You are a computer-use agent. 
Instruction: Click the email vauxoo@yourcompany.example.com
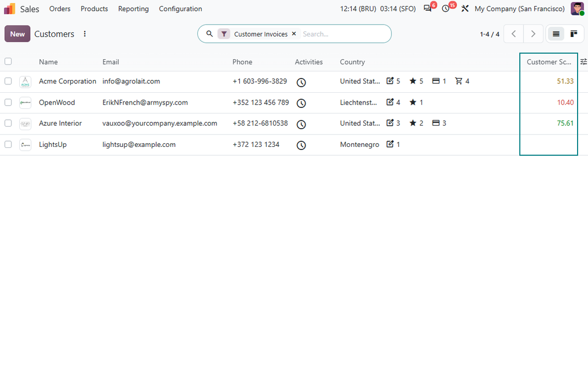click(160, 123)
